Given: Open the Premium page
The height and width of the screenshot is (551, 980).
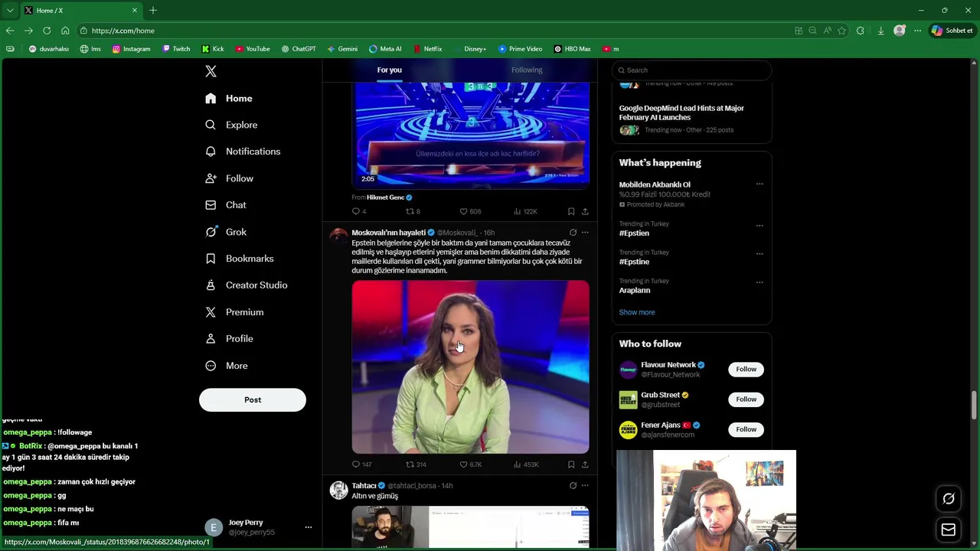Looking at the screenshot, I should pos(235,312).
